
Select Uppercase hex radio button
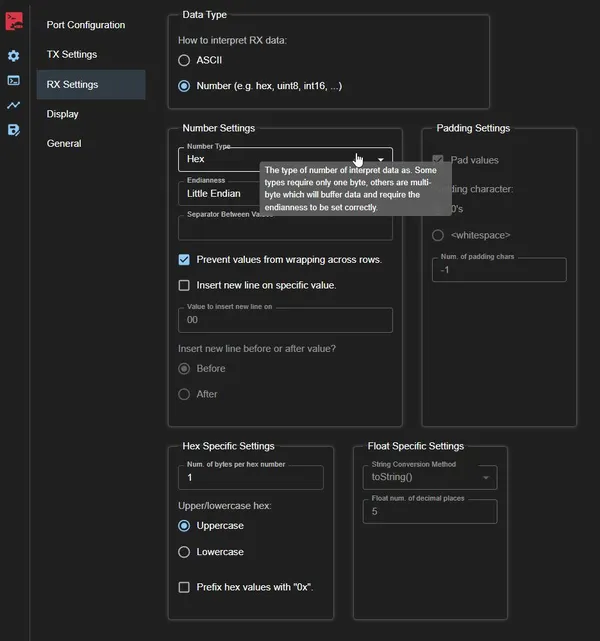pos(184,526)
